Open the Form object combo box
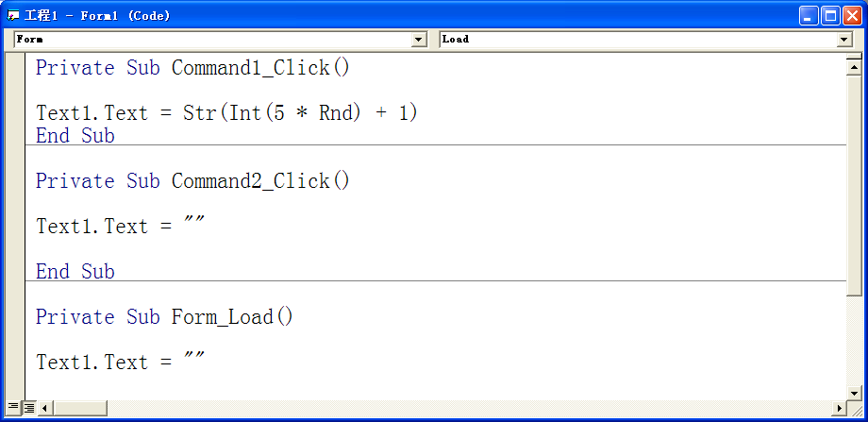Screen dimensions: 868x422 pyautogui.click(x=221, y=40)
